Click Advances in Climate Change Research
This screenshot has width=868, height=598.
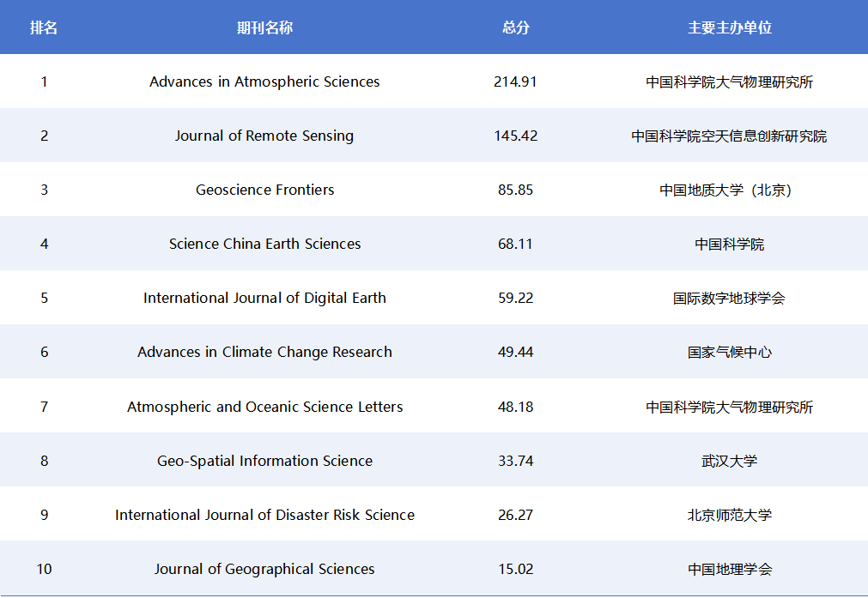(264, 352)
